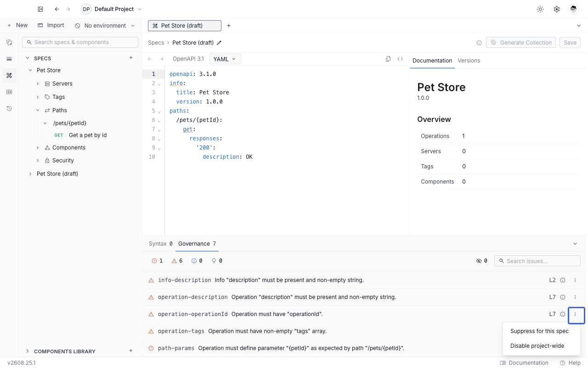Click the Save button

570,43
